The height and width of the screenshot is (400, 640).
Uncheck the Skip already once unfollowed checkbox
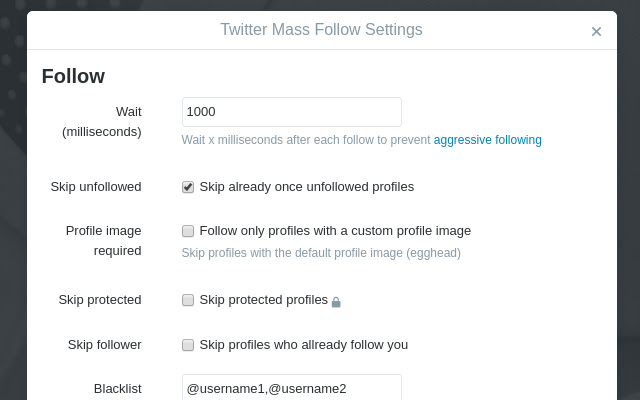[188, 186]
